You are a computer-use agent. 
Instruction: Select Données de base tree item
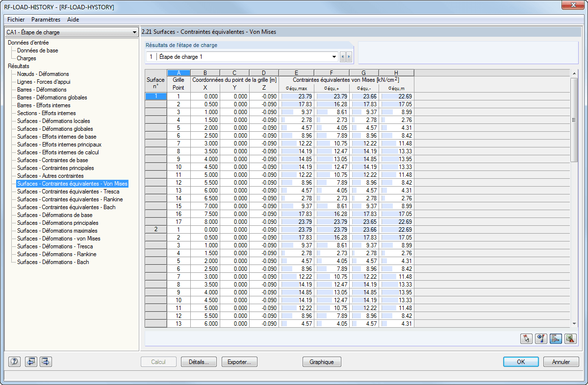click(x=37, y=50)
